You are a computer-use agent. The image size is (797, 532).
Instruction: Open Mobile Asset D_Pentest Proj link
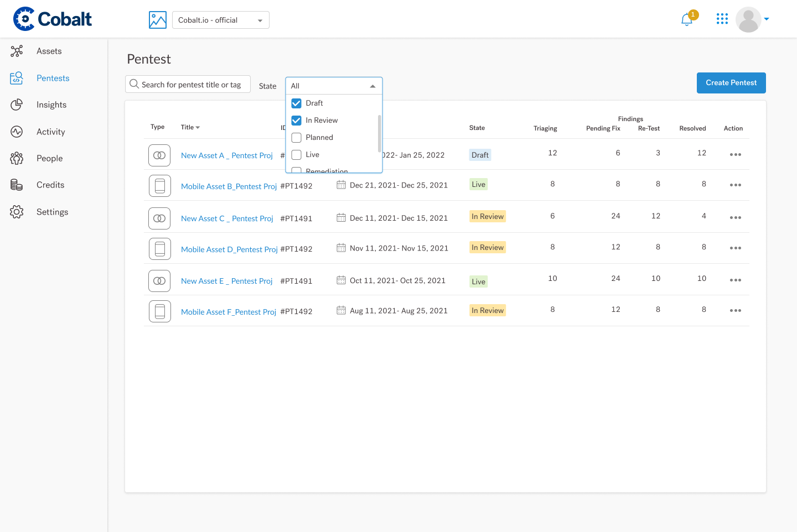click(x=230, y=249)
